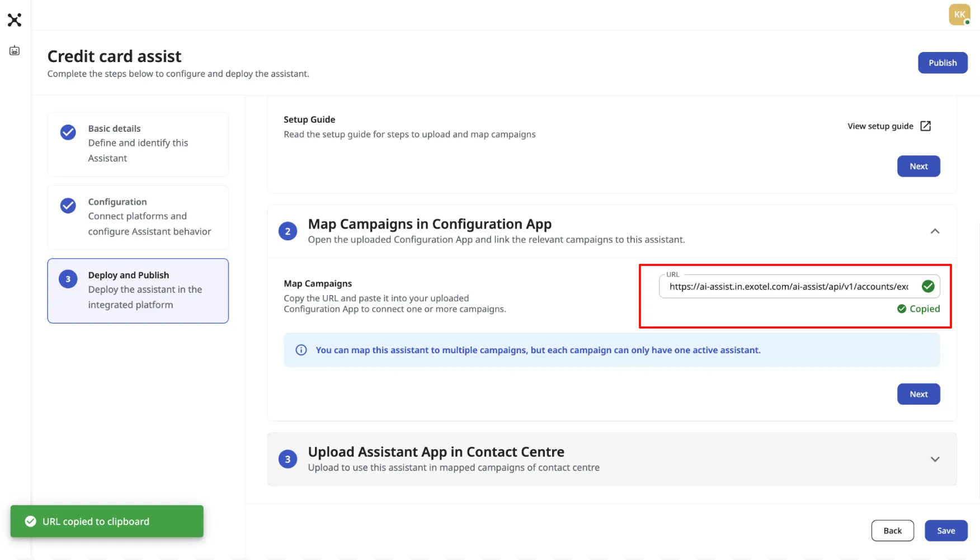980x560 pixels.
Task: Click the green check icon in the URL field
Action: [928, 286]
